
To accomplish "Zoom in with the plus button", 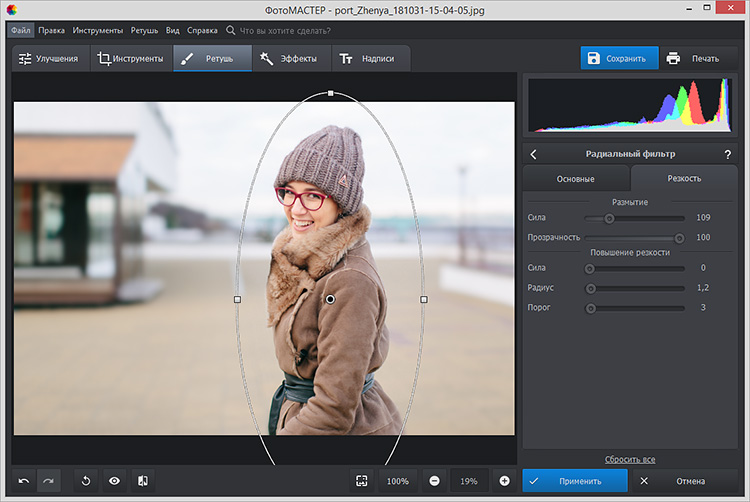I will tap(504, 481).
